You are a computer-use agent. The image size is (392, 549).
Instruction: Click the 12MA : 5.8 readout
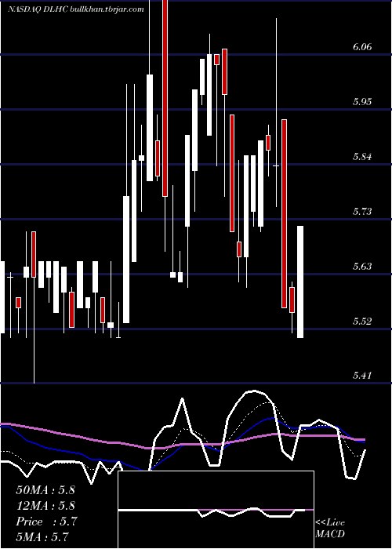[x=45, y=506]
